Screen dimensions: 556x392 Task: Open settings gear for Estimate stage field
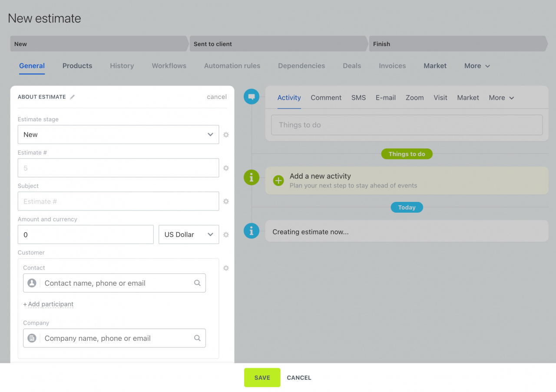[226, 135]
